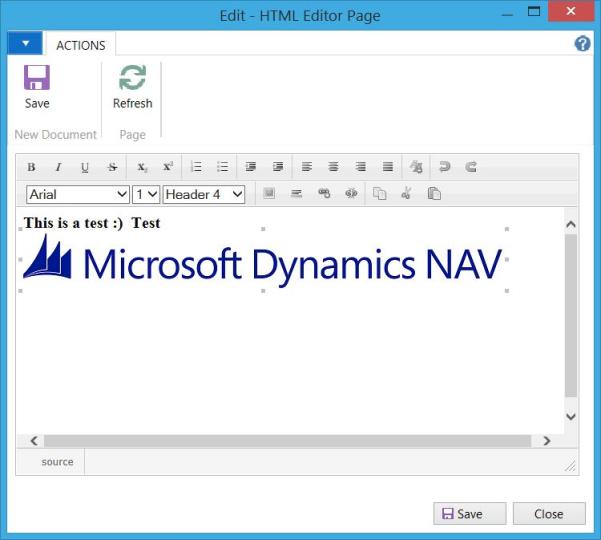Screen dimensions: 601x540
Task: Minimize the HTML Editor Page window
Action: 507,14
